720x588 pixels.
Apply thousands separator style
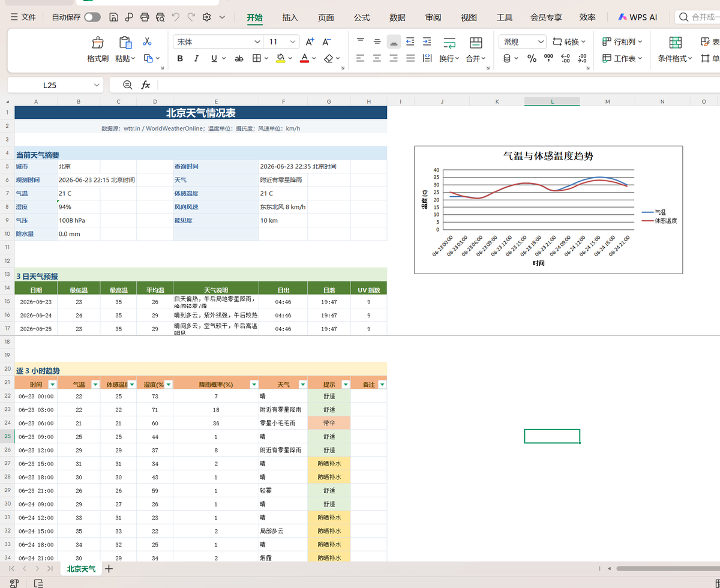pos(548,59)
